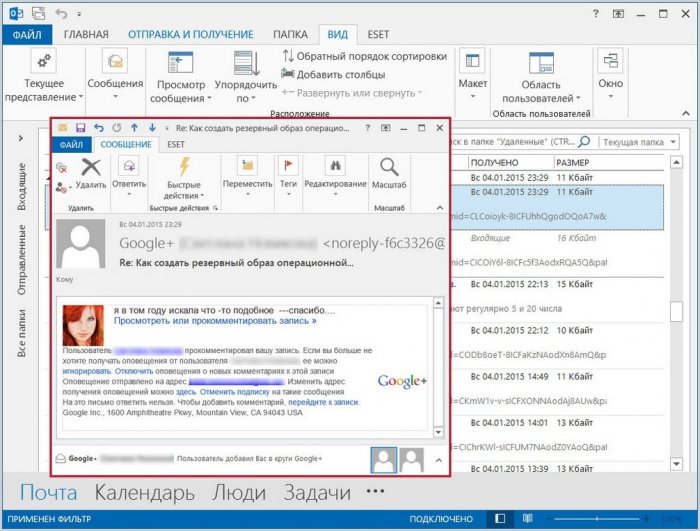Screen dimensions: 700x531
Task: Follow Просмотреть или прокомментировать запись link
Action: click(215, 321)
